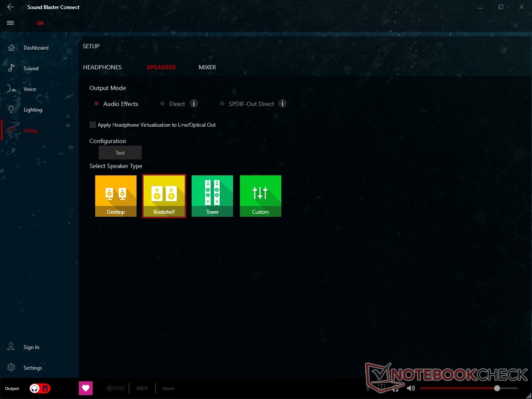
Task: Switch to the SPEAKERS tab
Action: pos(161,67)
